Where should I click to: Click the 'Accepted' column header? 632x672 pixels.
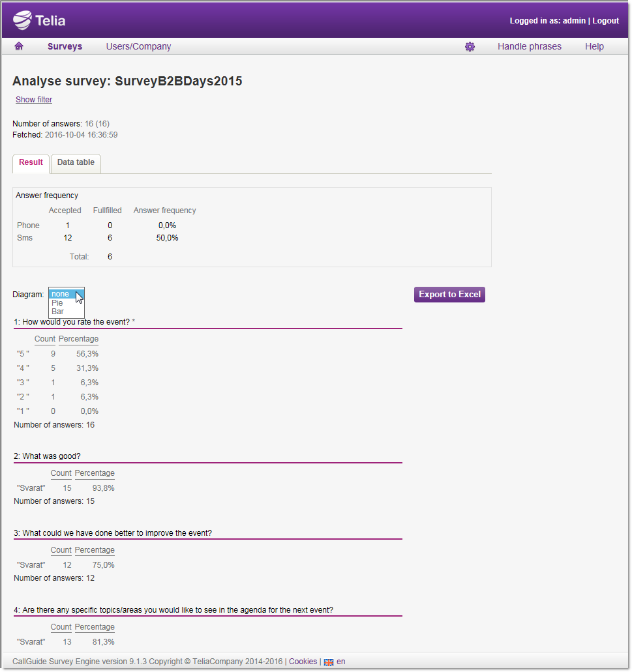(x=65, y=211)
